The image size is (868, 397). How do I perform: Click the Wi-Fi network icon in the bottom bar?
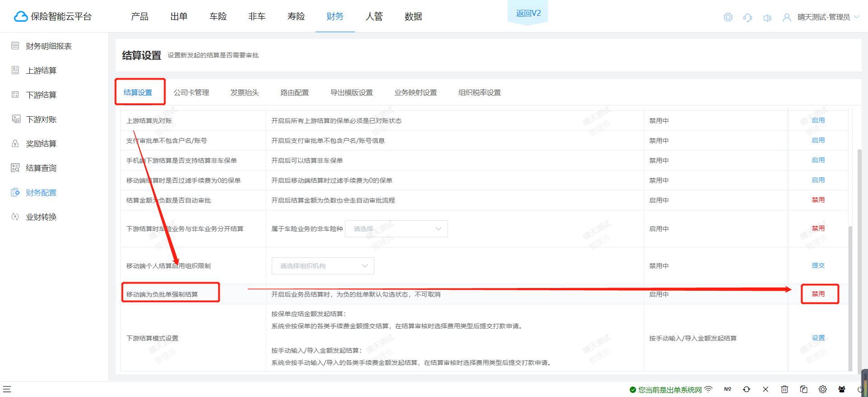(708, 389)
